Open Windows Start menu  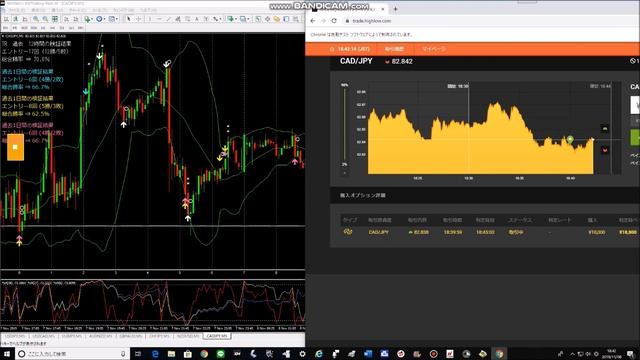click(x=7, y=353)
